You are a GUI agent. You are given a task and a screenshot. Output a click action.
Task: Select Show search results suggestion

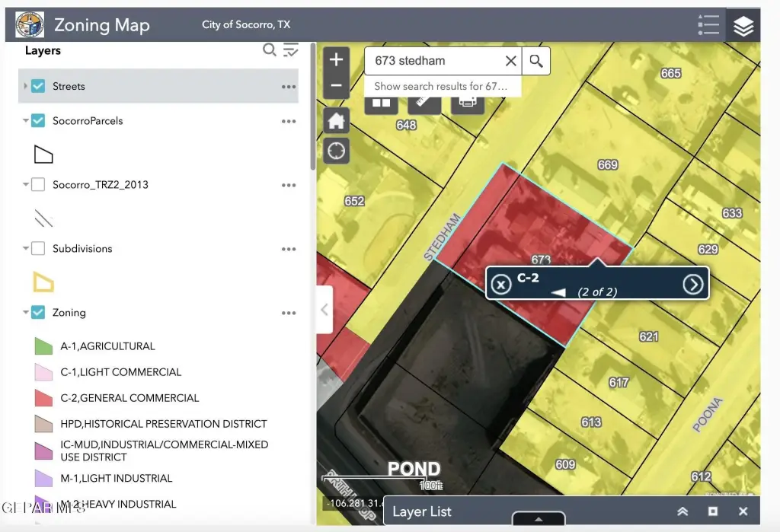click(x=440, y=86)
